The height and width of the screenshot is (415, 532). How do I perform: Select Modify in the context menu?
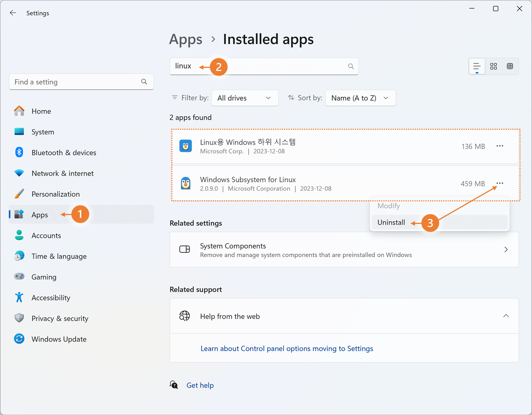tap(439, 206)
